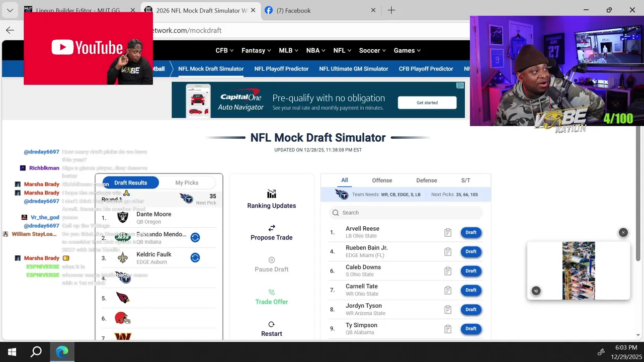The height and width of the screenshot is (362, 644).
Task: Expand the MLB dropdown menu
Action: tap(288, 50)
